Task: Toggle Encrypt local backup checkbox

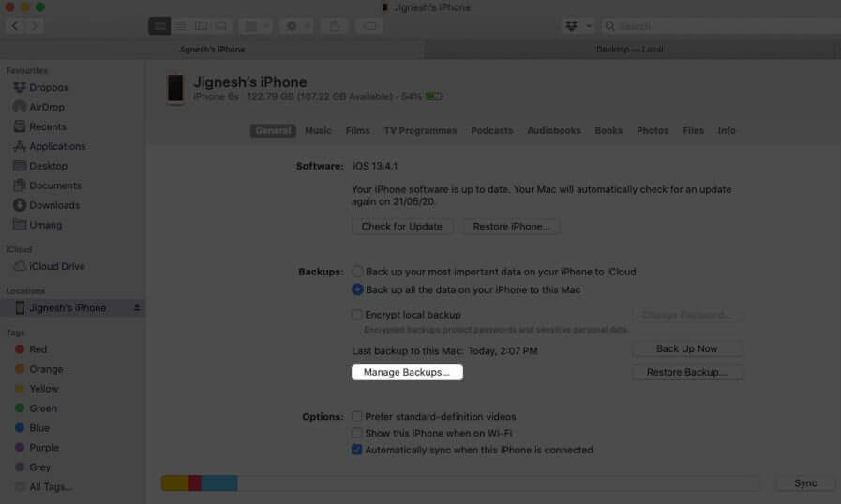Action: pyautogui.click(x=356, y=314)
